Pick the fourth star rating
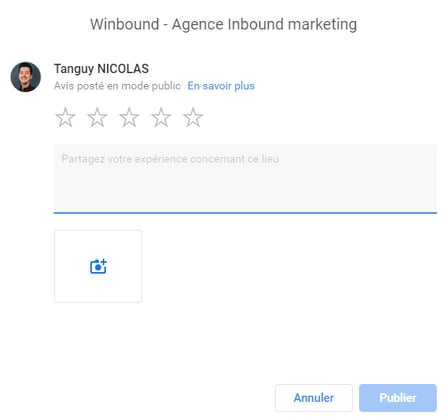 pos(161,117)
